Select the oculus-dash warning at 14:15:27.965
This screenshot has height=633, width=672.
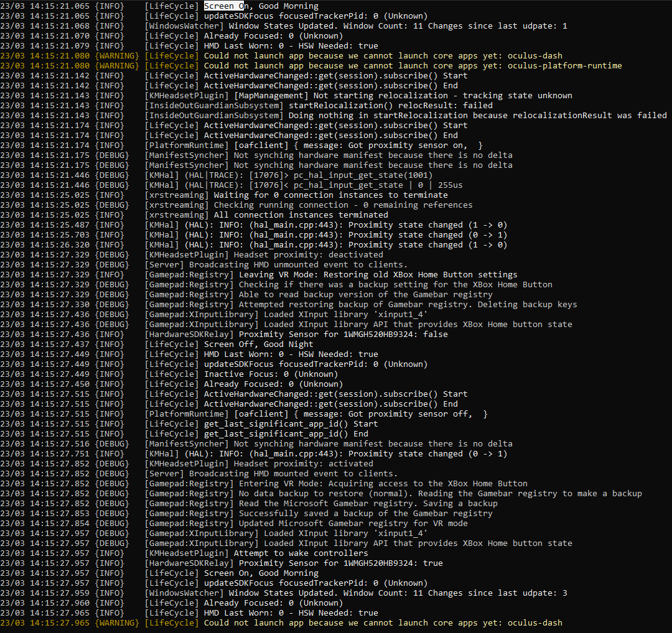[x=281, y=622]
